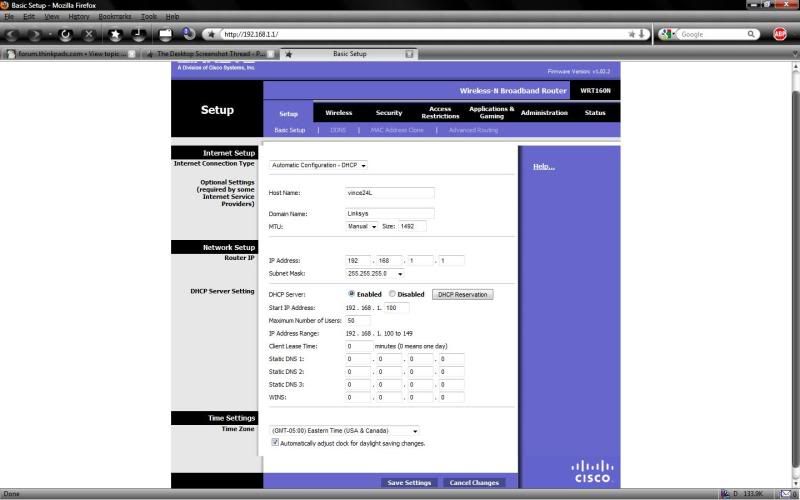800x500 pixels.
Task: Click the status bar icon left of 133.9K
Action: (724, 493)
